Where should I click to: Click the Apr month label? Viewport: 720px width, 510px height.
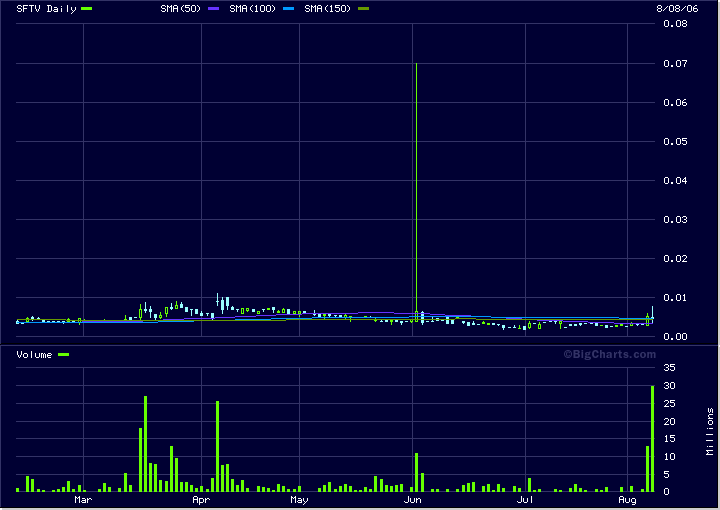tap(201, 500)
